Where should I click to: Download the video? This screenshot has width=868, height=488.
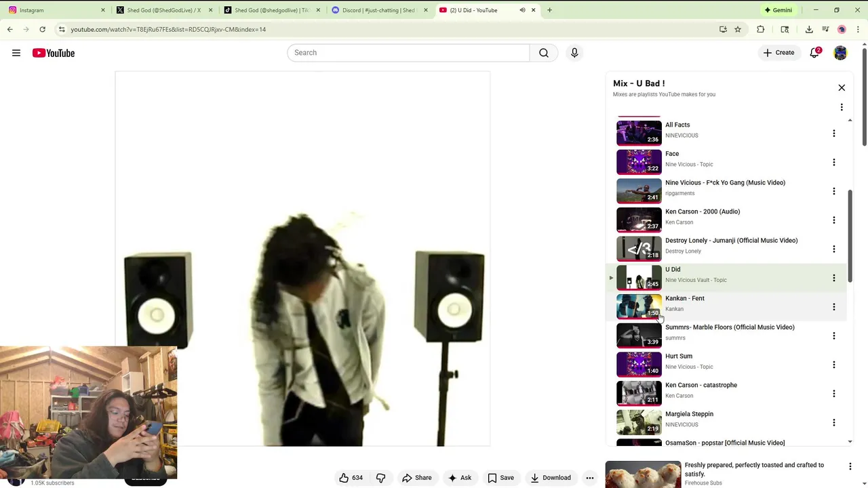pos(550,478)
